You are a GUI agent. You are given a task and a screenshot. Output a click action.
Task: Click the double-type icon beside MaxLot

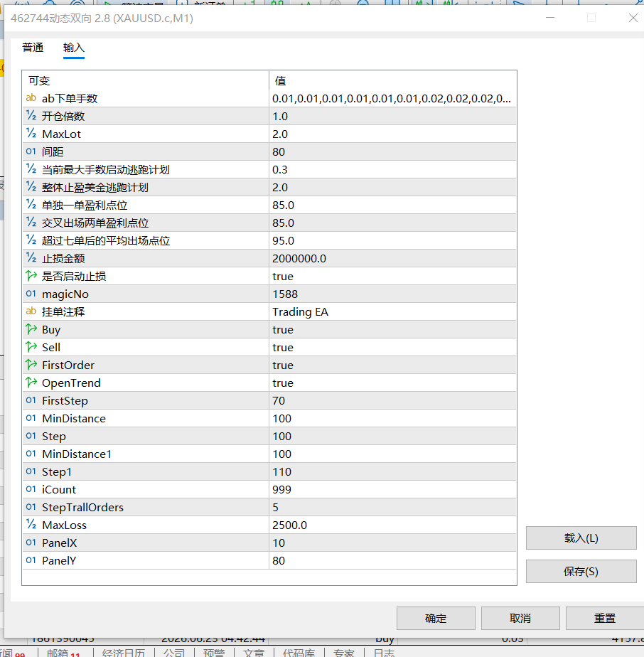point(31,134)
